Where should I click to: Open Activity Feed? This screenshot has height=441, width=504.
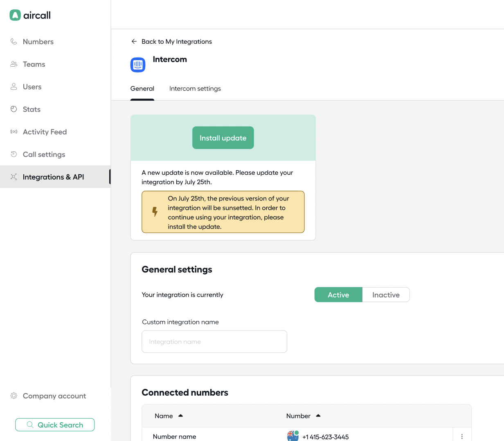pos(55,132)
